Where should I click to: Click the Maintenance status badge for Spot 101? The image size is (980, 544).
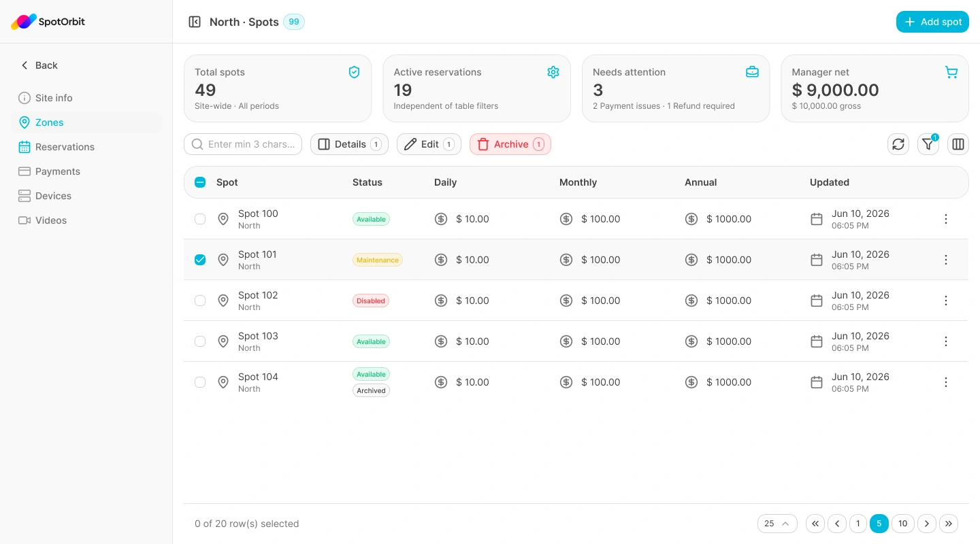tap(378, 260)
